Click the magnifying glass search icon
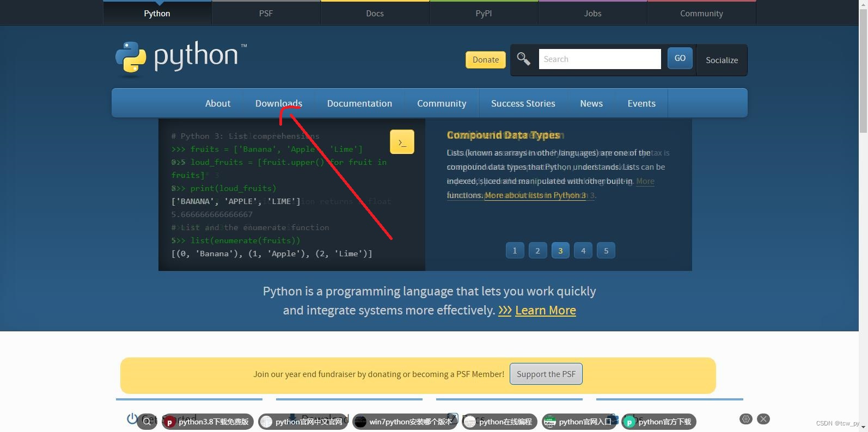Viewport: 868px width, 432px height. click(x=523, y=59)
